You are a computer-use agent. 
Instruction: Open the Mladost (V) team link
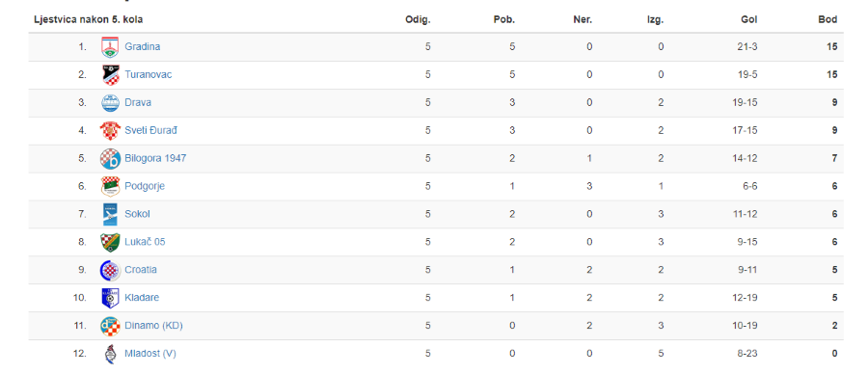[x=150, y=353]
